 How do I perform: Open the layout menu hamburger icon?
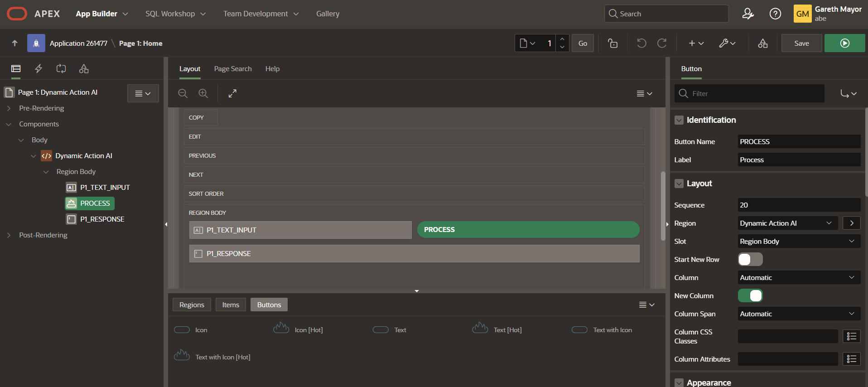[645, 93]
